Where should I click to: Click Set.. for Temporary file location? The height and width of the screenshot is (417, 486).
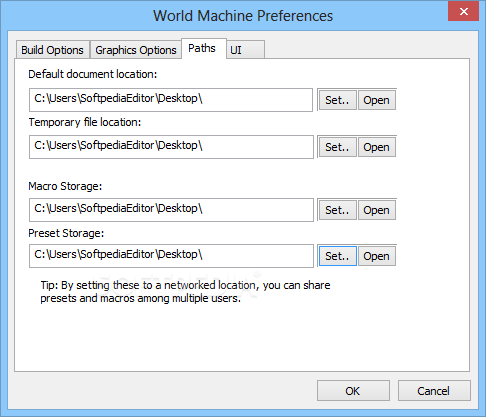(x=338, y=147)
